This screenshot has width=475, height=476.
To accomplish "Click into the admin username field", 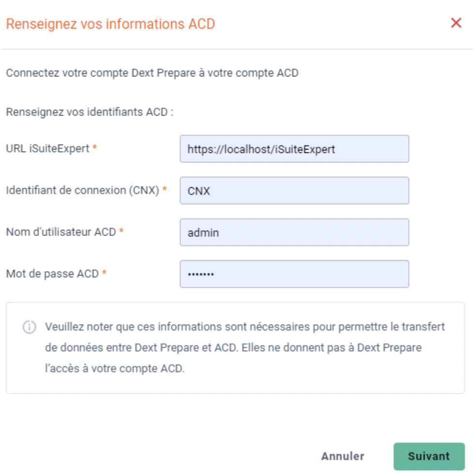I will (x=294, y=232).
